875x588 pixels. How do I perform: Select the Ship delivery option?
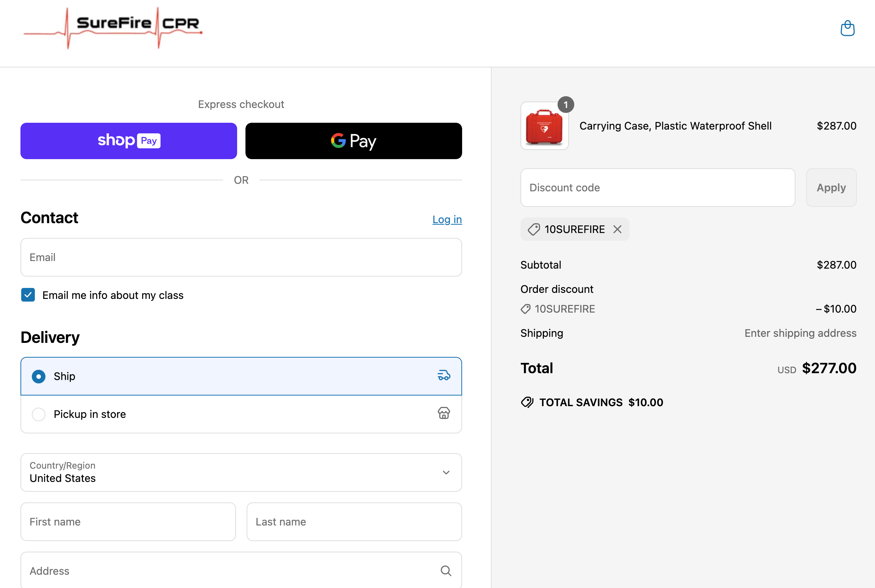click(x=39, y=376)
